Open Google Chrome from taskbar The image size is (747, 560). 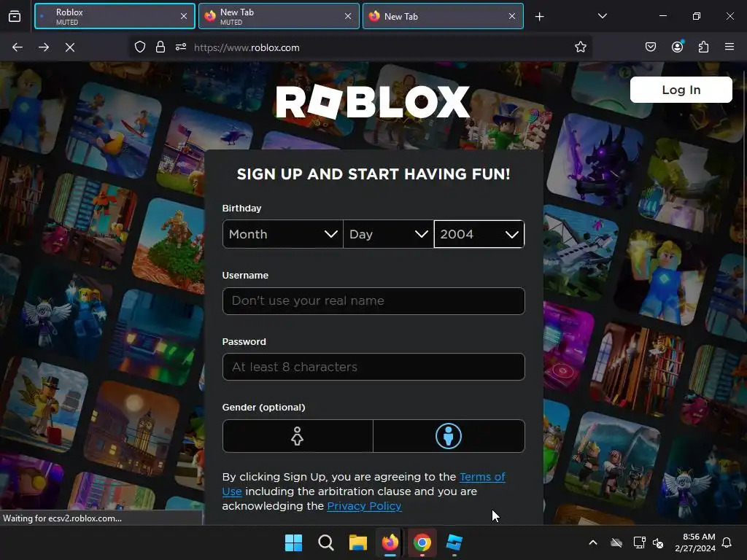coord(422,542)
